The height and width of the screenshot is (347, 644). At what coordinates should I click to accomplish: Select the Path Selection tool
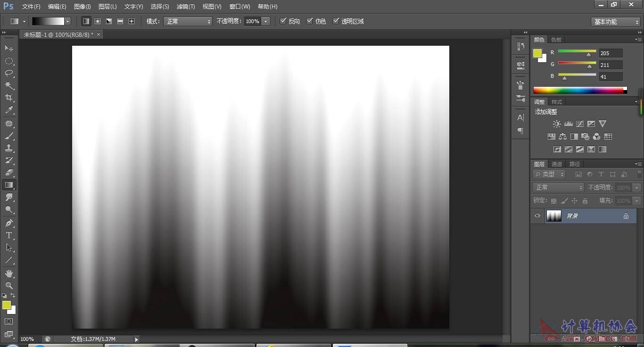pos(9,247)
